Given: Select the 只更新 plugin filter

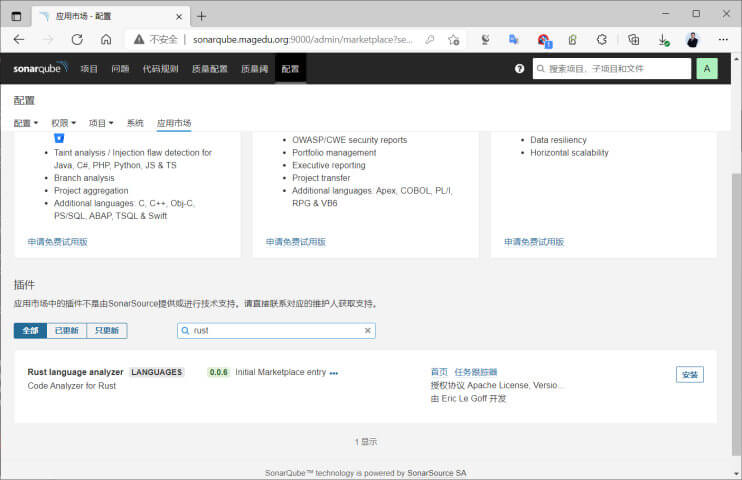Looking at the screenshot, I should click(106, 330).
